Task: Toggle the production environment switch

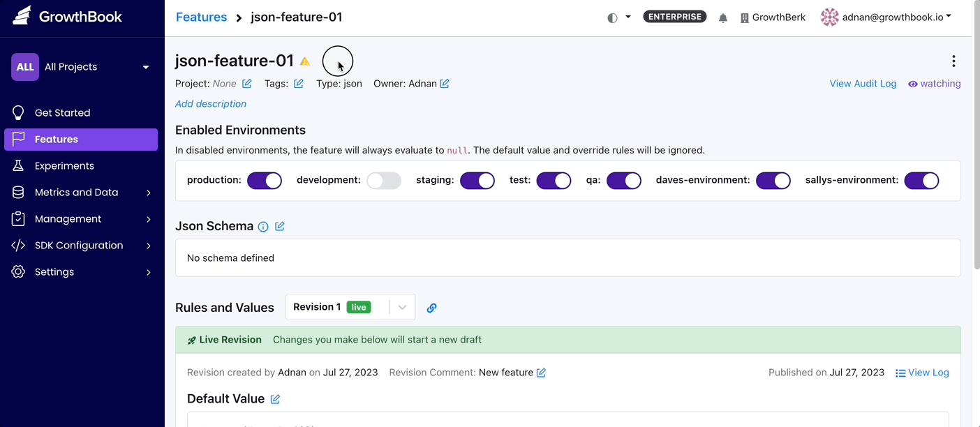Action: click(x=265, y=181)
